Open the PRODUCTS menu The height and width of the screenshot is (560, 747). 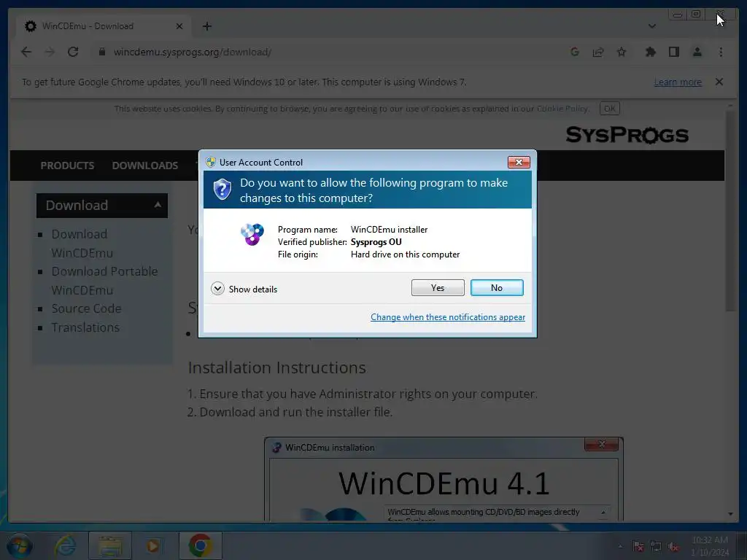pos(67,166)
